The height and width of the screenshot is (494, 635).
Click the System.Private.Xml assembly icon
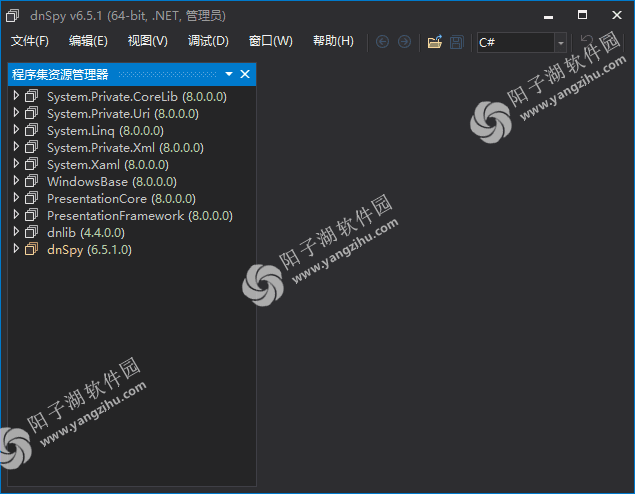coord(32,147)
